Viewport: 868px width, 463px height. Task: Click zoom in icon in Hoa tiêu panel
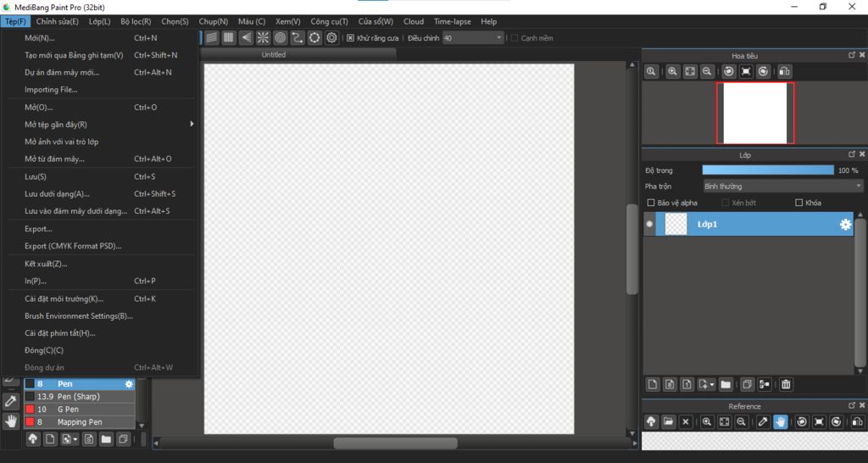point(672,71)
